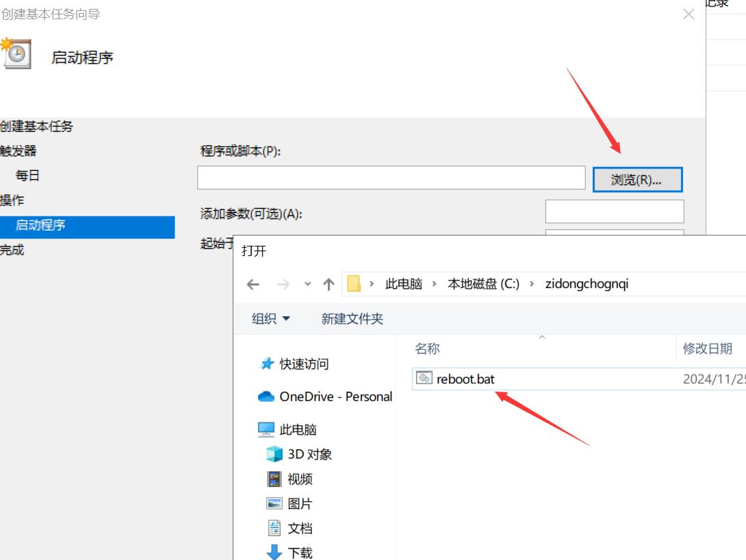Open the 文档 folder
746x560 pixels.
click(x=300, y=529)
